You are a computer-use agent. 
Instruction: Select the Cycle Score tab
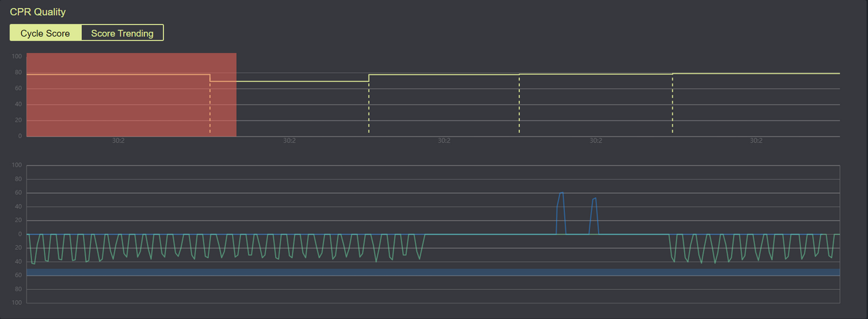tap(45, 33)
